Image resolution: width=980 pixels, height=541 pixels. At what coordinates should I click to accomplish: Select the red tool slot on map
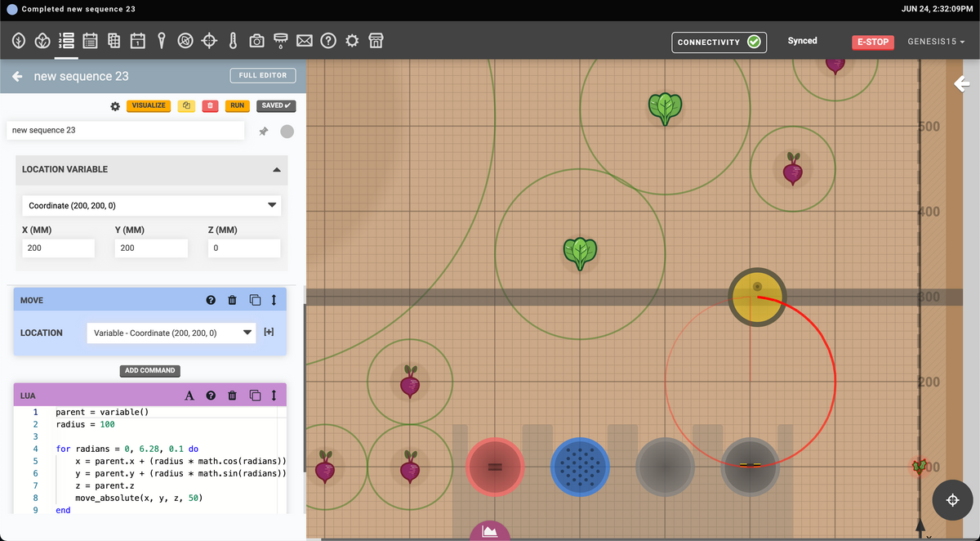pyautogui.click(x=495, y=467)
